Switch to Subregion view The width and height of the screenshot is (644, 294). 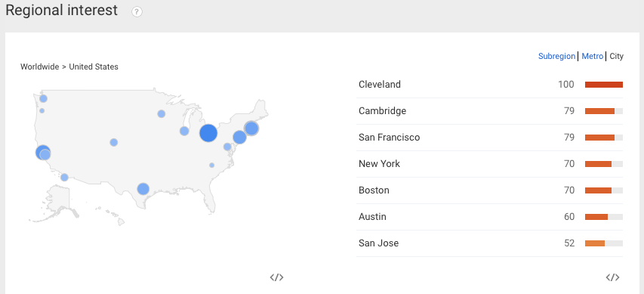[x=556, y=57]
